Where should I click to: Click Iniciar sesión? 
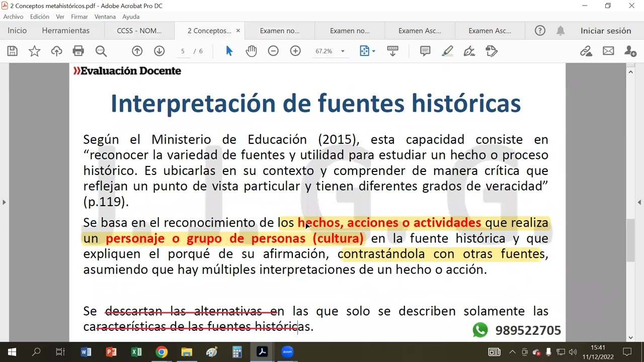[606, 31]
